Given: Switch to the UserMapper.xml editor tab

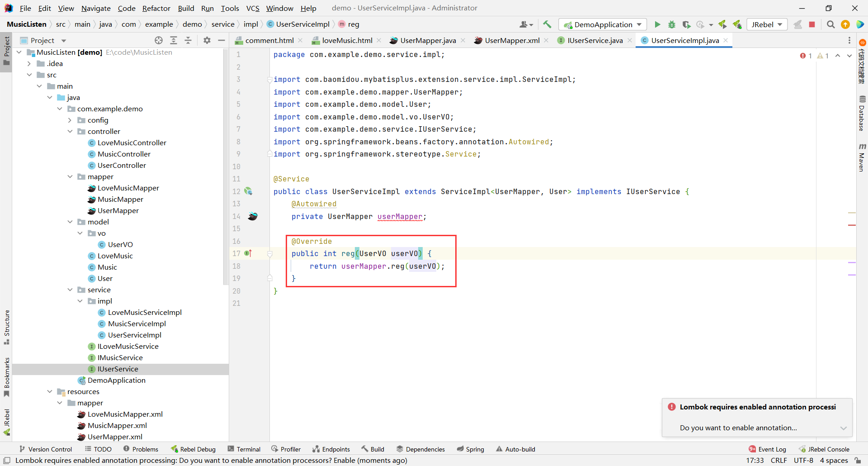Looking at the screenshot, I should pos(512,40).
